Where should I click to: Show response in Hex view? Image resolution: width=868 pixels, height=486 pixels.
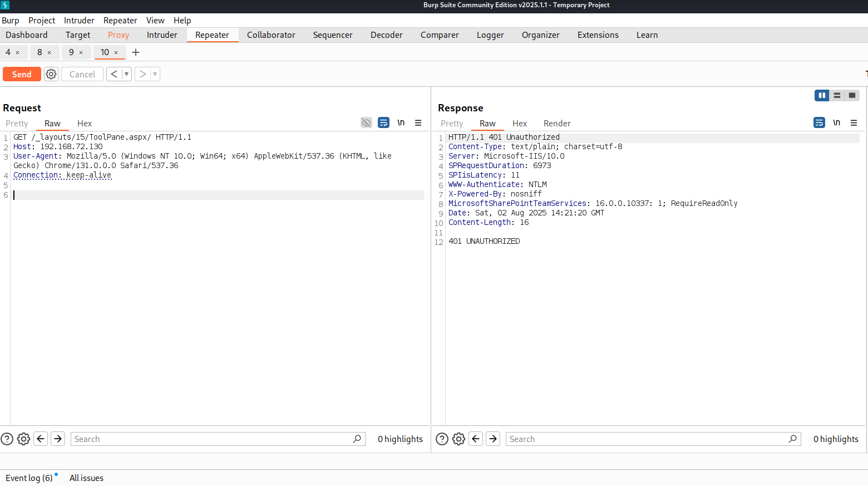[520, 123]
